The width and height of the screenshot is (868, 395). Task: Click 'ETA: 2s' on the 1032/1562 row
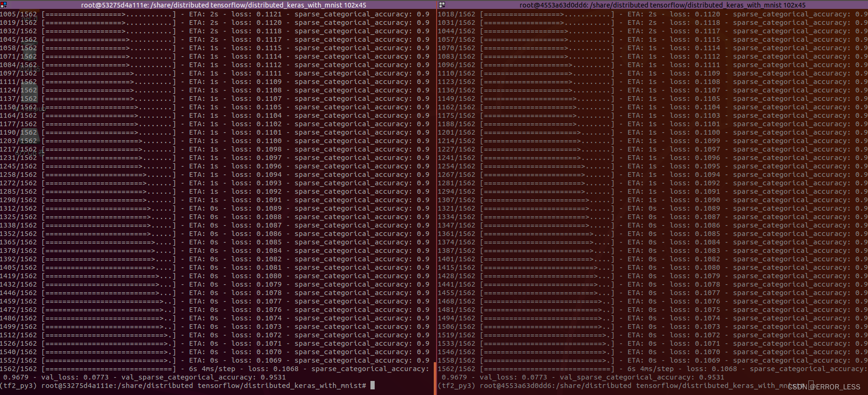[x=204, y=31]
